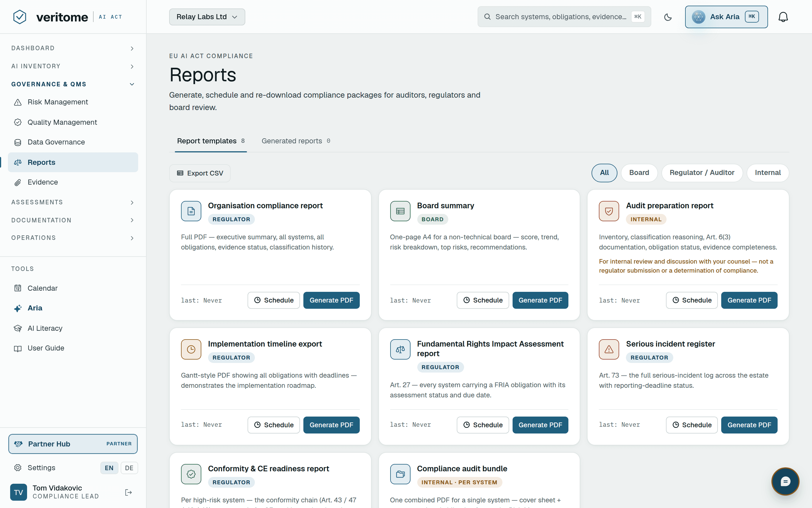The image size is (812, 508).
Task: Switch language to DE
Action: (x=129, y=468)
